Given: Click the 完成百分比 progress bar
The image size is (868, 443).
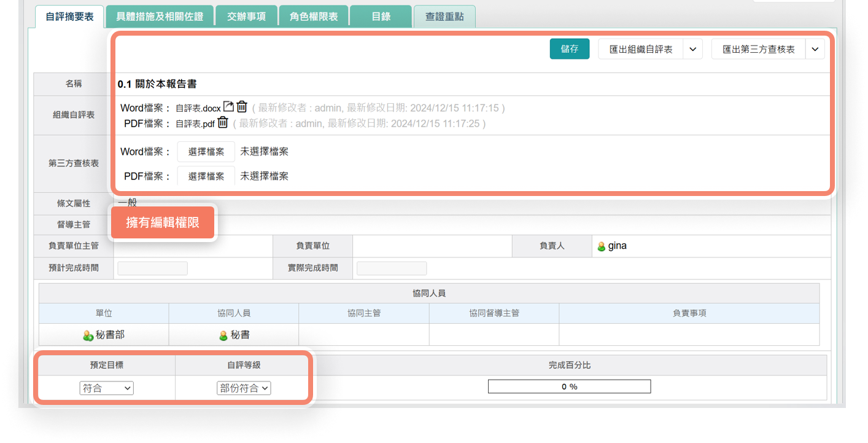Looking at the screenshot, I should pos(569,386).
